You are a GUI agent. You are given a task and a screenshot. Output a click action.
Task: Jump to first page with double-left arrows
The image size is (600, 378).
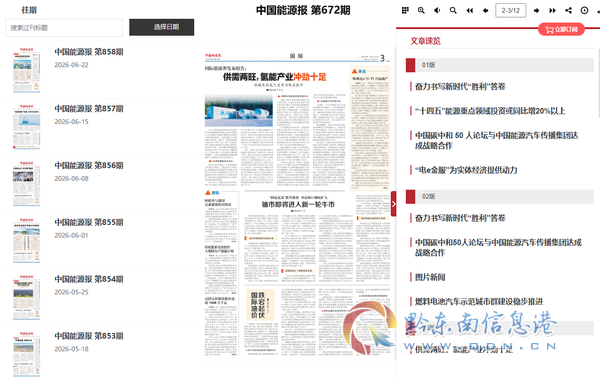pos(470,10)
